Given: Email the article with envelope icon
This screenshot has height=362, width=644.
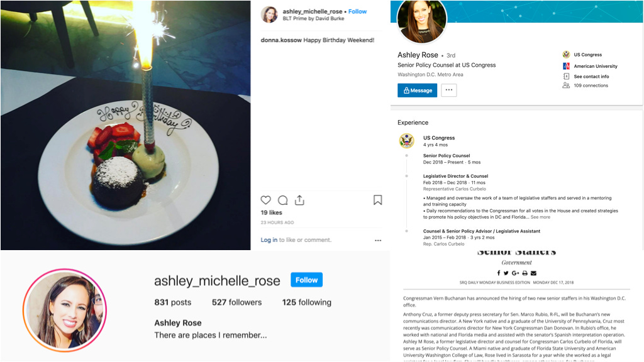Looking at the screenshot, I should 533,273.
